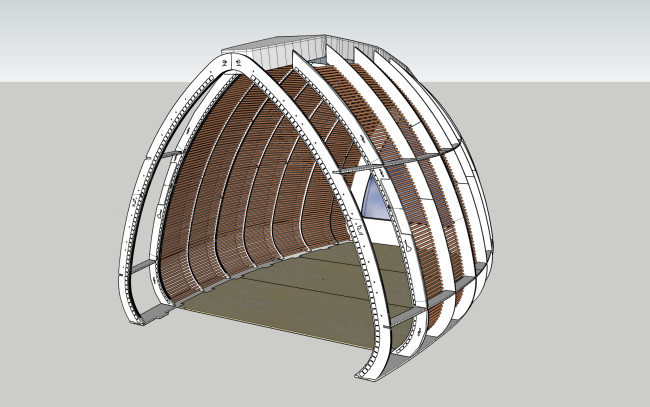This screenshot has width=650, height=407.
Task: Click the pale blue sky background
Action: click(x=100, y=40)
